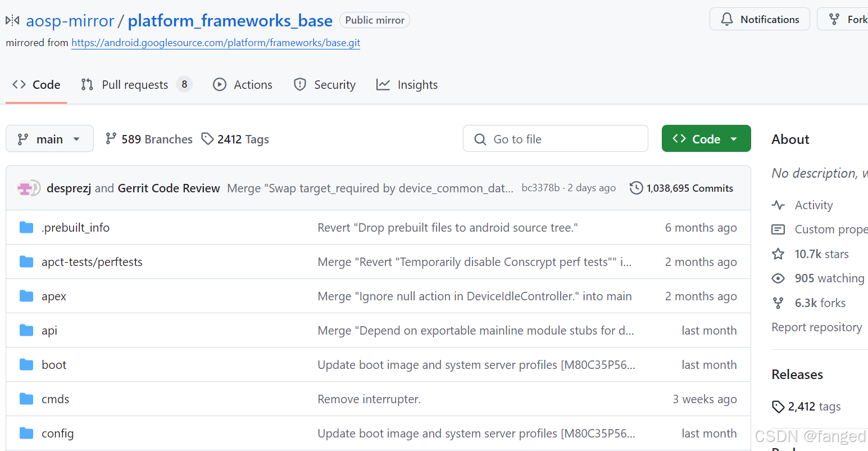Open the latest commit message Merge Swap target_required
The image size is (868, 451).
(x=370, y=188)
